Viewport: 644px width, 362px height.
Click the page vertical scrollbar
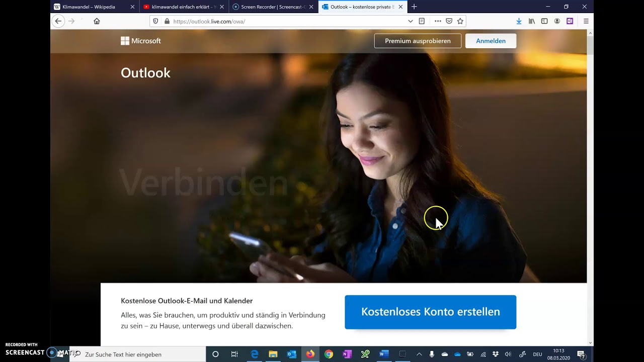590,46
